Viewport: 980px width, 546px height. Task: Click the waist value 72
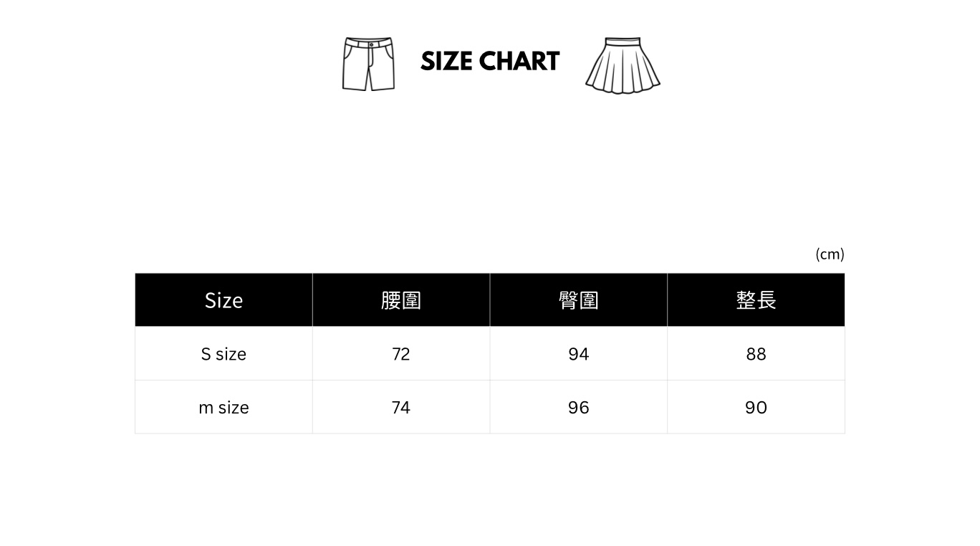(x=401, y=354)
